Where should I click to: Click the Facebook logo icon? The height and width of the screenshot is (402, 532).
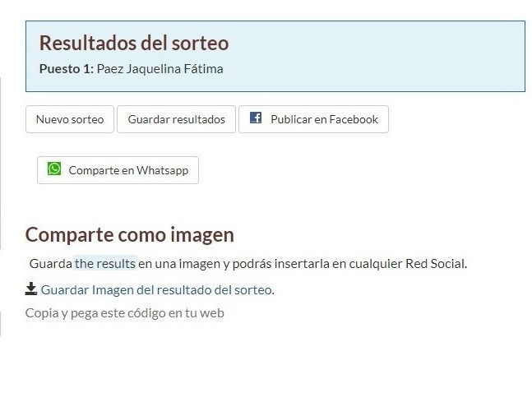256,118
